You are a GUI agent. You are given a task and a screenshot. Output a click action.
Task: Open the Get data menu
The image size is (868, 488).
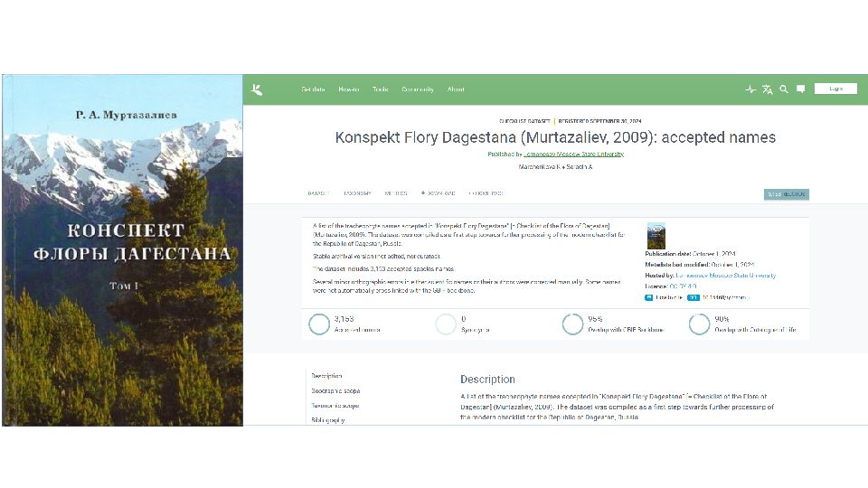pos(313,89)
